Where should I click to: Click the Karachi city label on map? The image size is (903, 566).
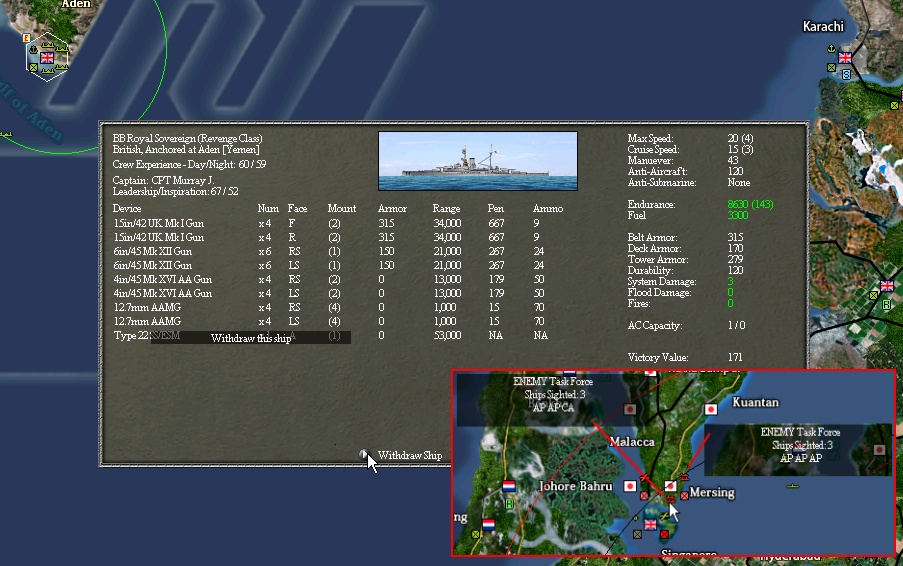[823, 26]
